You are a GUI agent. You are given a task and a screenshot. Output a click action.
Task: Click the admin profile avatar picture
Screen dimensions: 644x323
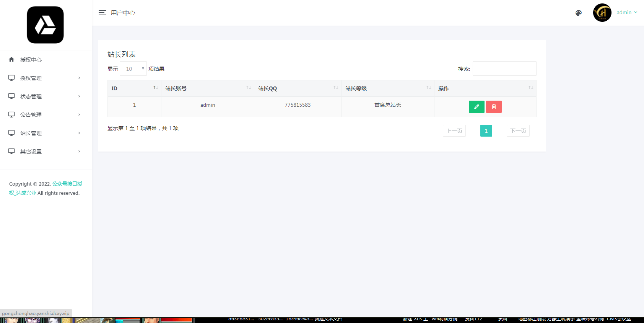point(602,13)
